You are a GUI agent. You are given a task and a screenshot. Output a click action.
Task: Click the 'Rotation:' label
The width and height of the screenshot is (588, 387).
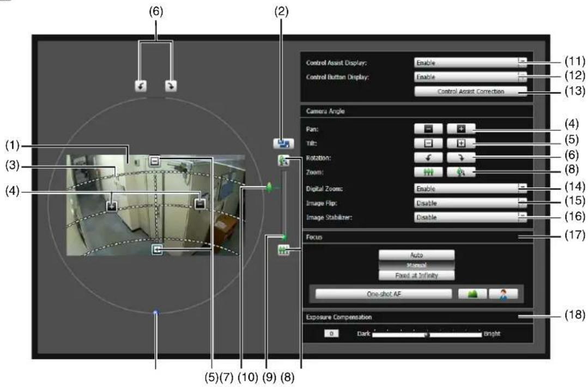click(318, 158)
